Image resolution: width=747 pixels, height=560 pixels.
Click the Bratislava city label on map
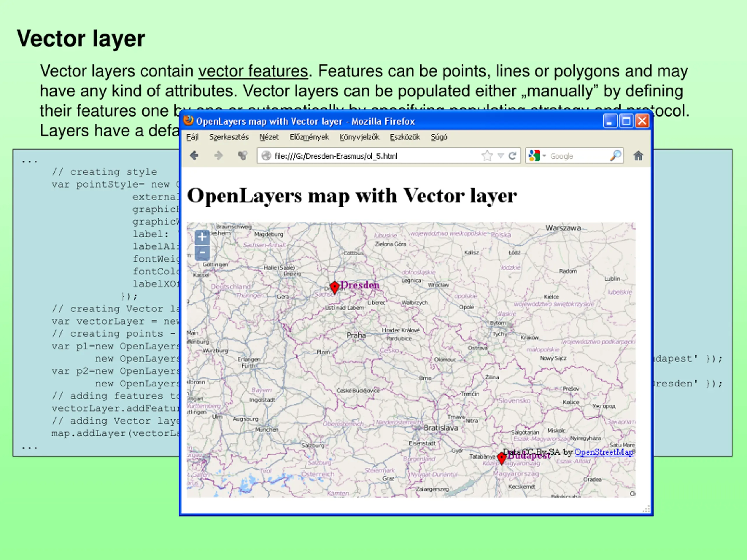(x=441, y=428)
